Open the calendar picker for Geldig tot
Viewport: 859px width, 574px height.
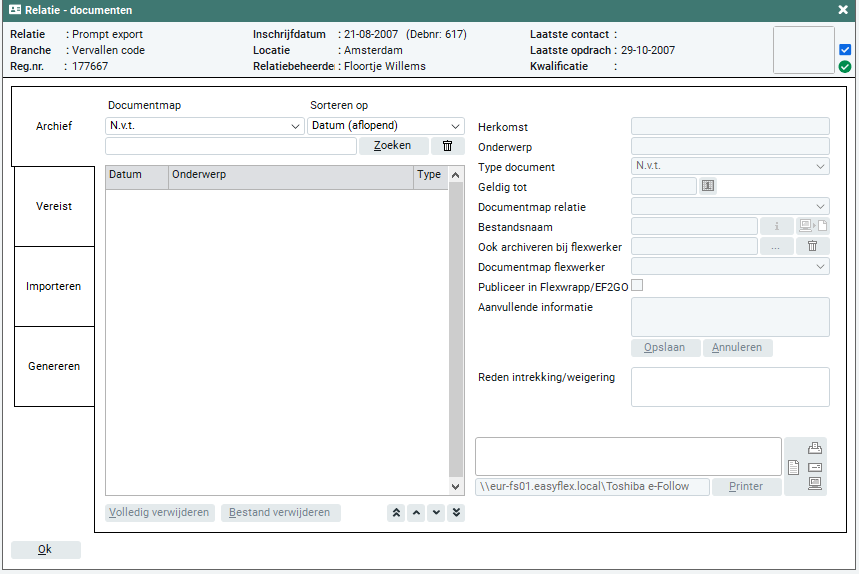pos(707,186)
